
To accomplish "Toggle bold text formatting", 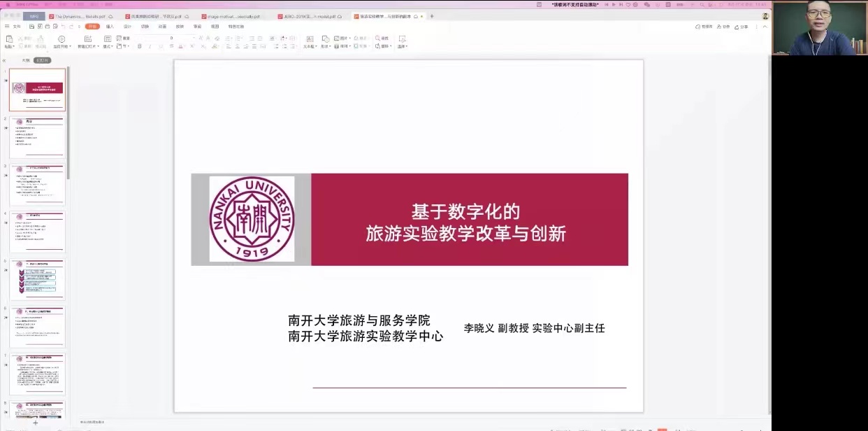I will click(139, 47).
